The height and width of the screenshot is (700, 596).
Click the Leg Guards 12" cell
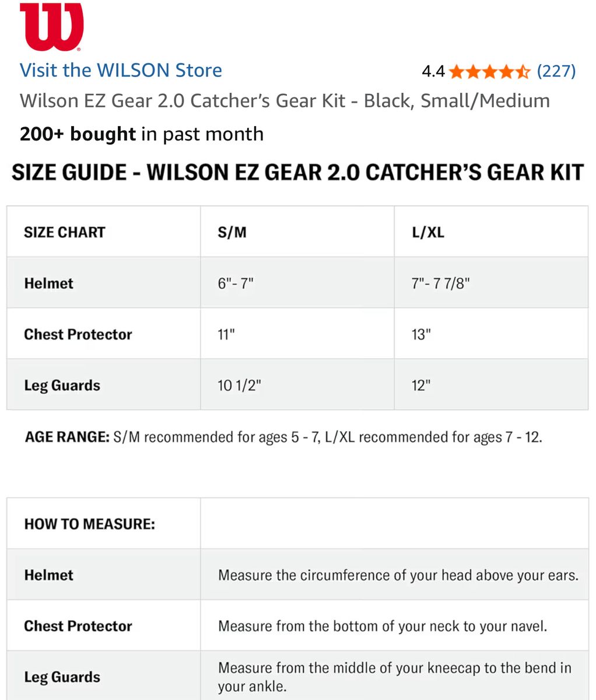pyautogui.click(x=491, y=385)
